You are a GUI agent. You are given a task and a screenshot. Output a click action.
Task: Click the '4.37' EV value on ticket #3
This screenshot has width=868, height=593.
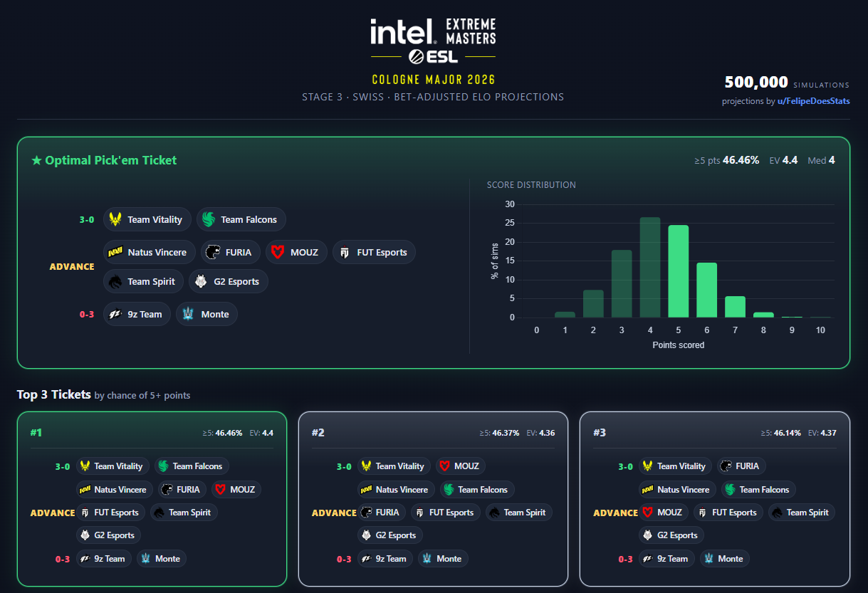tap(827, 433)
